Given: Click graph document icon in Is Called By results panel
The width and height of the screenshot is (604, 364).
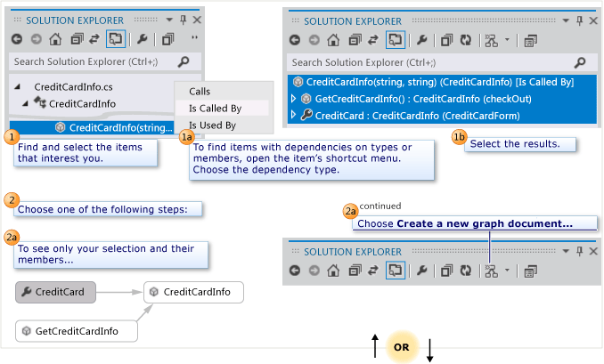Looking at the screenshot, I should click(x=491, y=40).
